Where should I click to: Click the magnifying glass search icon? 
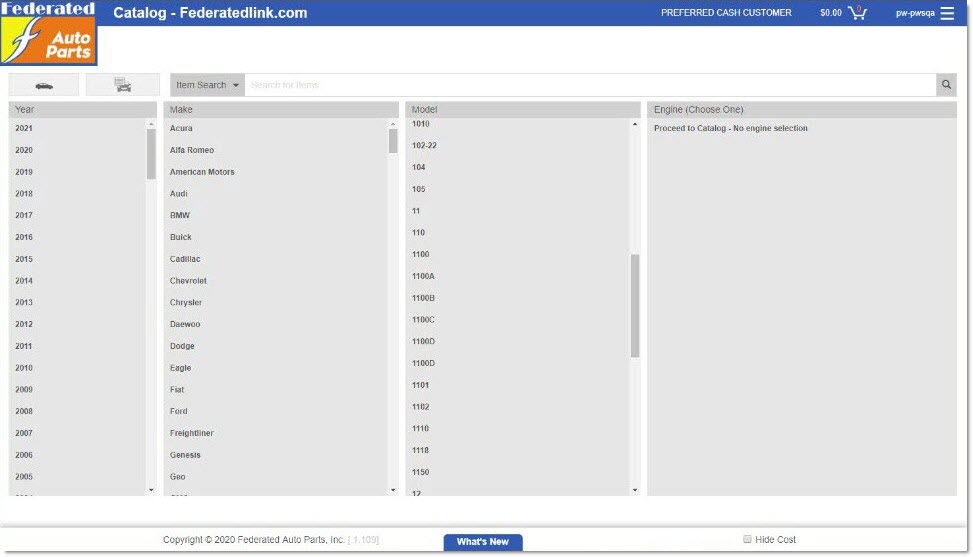pos(945,85)
